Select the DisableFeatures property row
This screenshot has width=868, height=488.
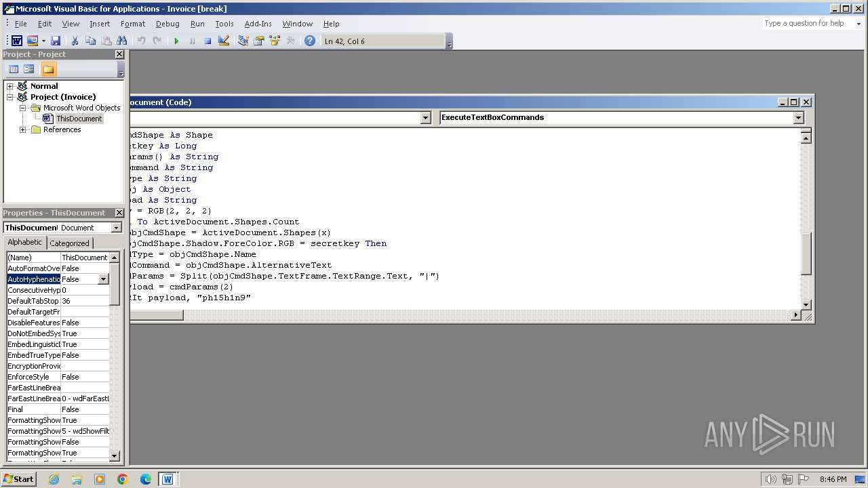click(58, 323)
